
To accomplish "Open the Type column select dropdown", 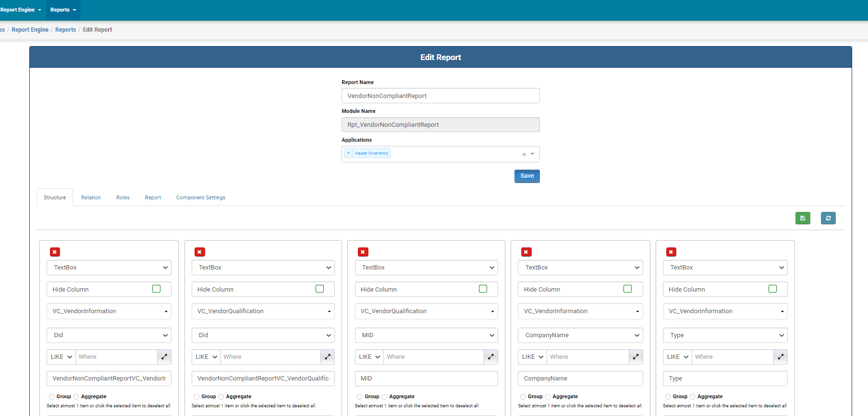I will pyautogui.click(x=725, y=335).
